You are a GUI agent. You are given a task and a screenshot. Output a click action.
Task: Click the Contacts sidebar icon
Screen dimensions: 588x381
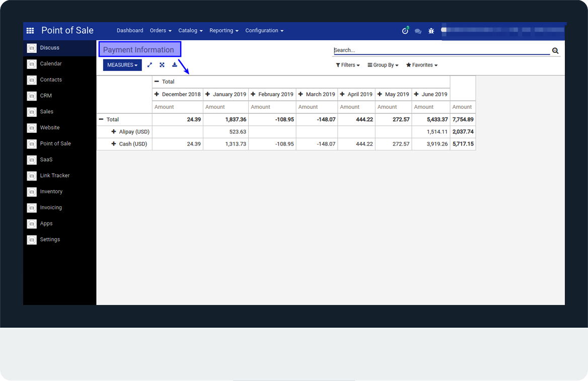click(32, 80)
